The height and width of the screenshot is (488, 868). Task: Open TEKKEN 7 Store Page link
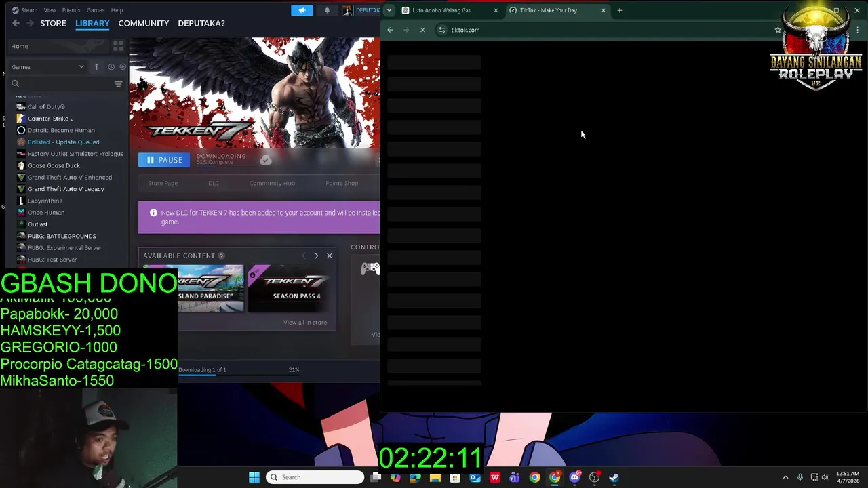coord(163,183)
